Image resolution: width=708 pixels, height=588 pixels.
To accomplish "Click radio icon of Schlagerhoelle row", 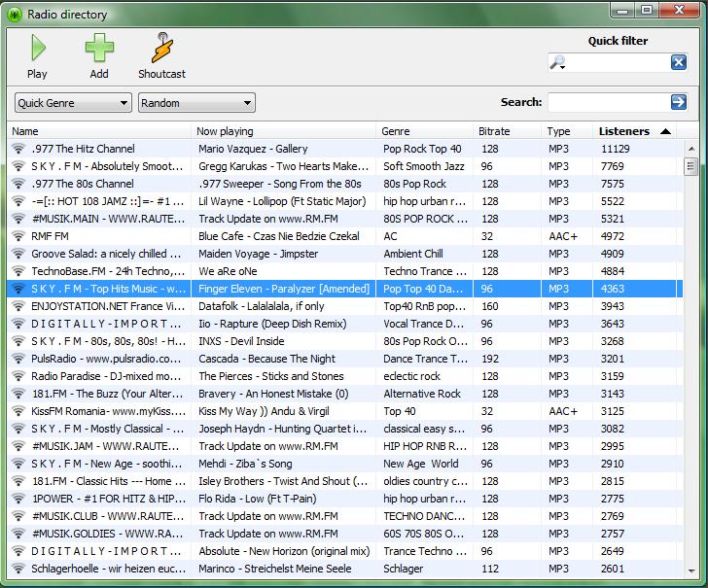I will (18, 569).
